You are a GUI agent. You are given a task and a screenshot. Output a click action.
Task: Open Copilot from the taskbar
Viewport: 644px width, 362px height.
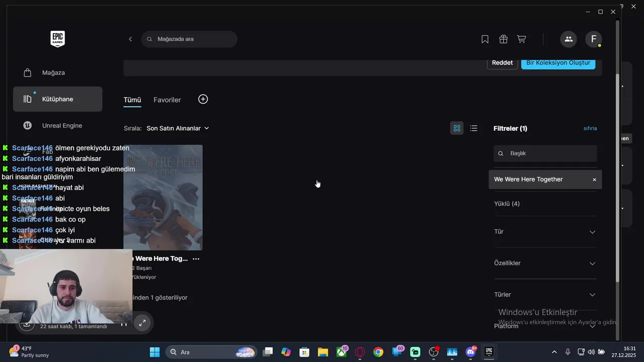286,352
